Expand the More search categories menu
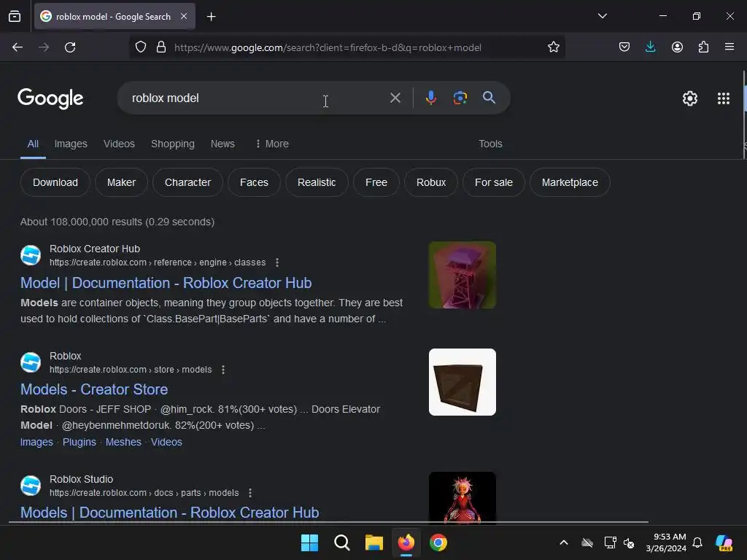Image resolution: width=747 pixels, height=560 pixels. [272, 144]
